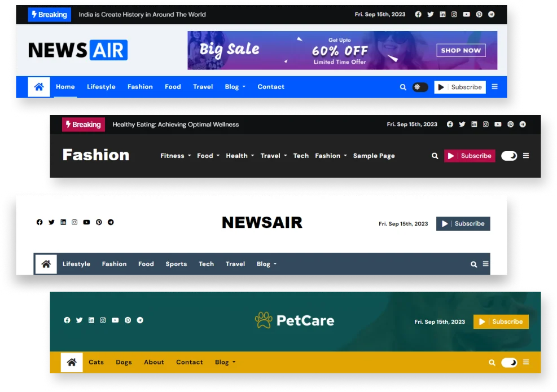
Task: Open 'India is Create History' breaking headline
Action: 142,15
